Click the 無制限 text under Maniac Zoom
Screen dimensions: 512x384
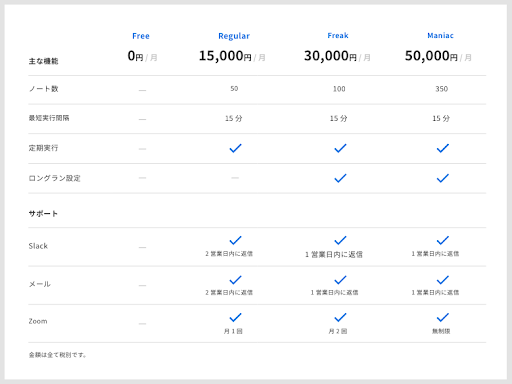point(441,331)
